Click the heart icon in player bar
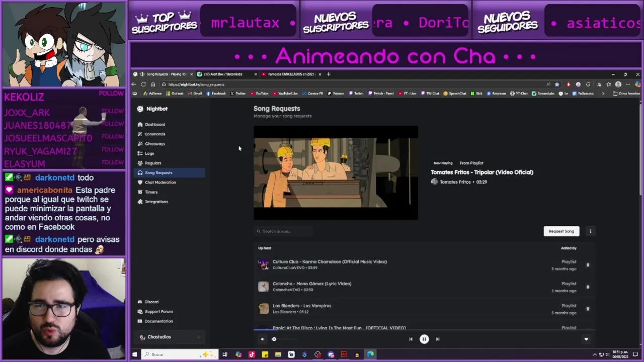Viewport: 644px width, 362px height. coord(586,339)
